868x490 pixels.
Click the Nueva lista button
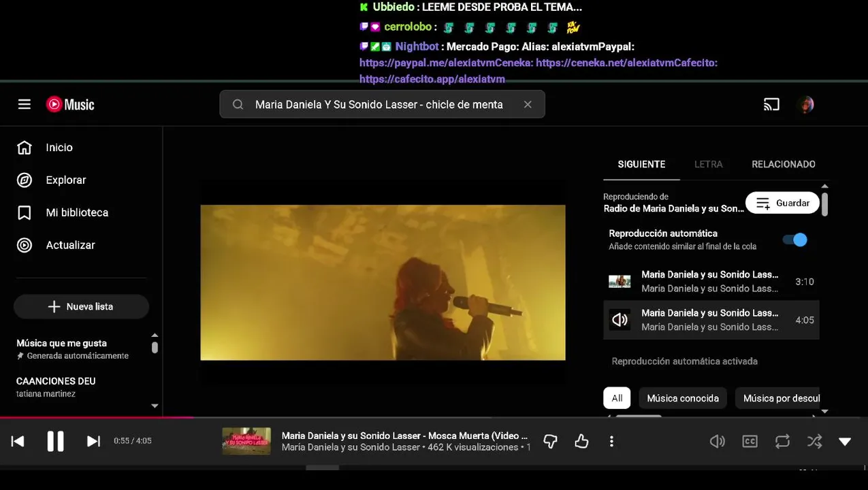coord(81,307)
